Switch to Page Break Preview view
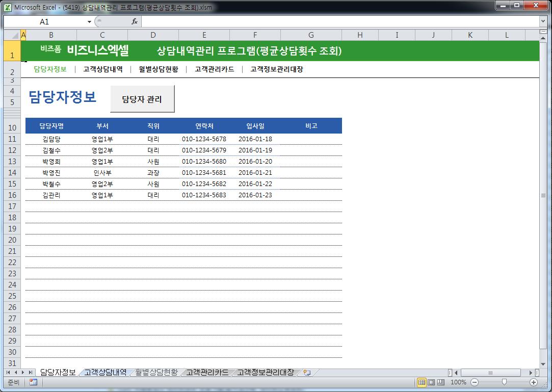Screen dimensions: 552x392 441,382
